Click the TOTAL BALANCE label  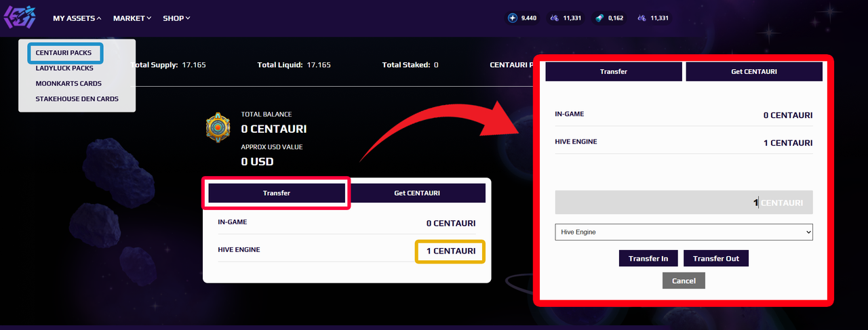pyautogui.click(x=267, y=115)
